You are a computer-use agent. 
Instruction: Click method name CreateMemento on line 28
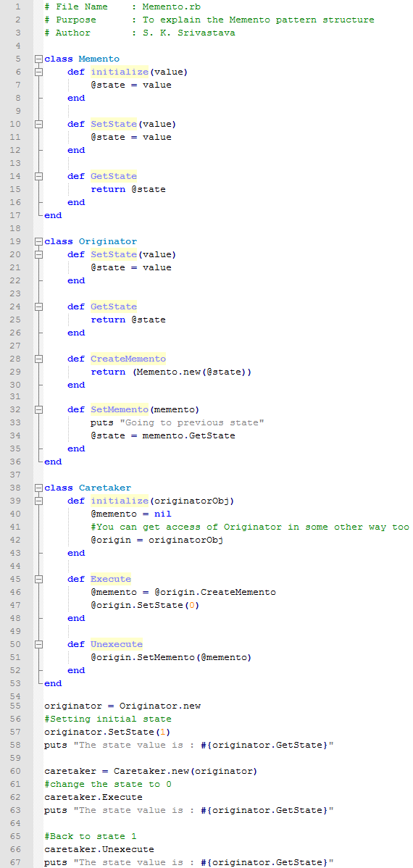tap(128, 359)
